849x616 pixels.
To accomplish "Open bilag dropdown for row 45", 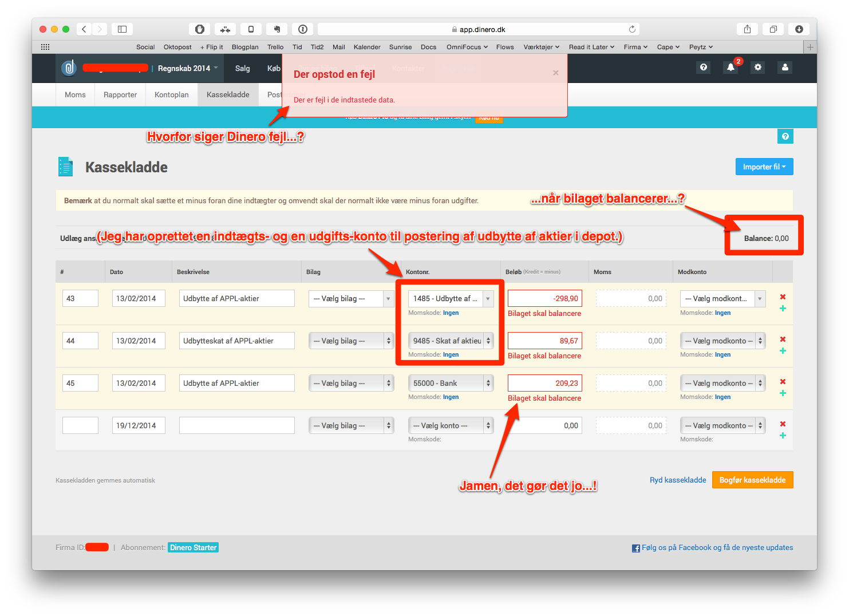I will (351, 383).
